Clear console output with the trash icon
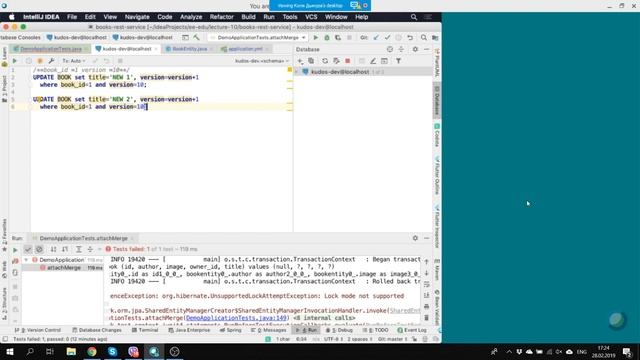 [427, 318]
